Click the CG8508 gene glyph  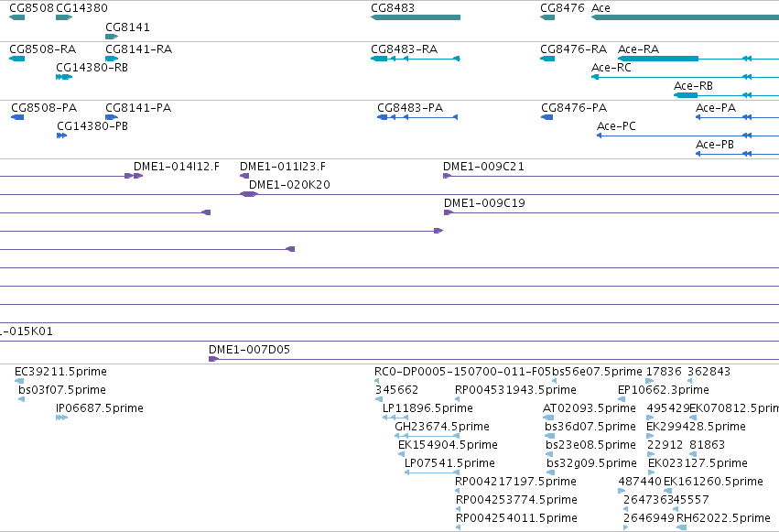click(16, 17)
